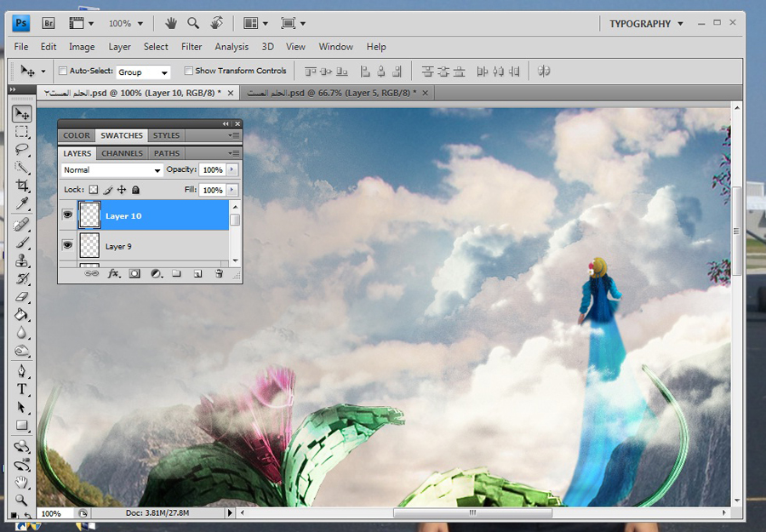This screenshot has width=766, height=532.
Task: Open the Filter menu
Action: [191, 47]
